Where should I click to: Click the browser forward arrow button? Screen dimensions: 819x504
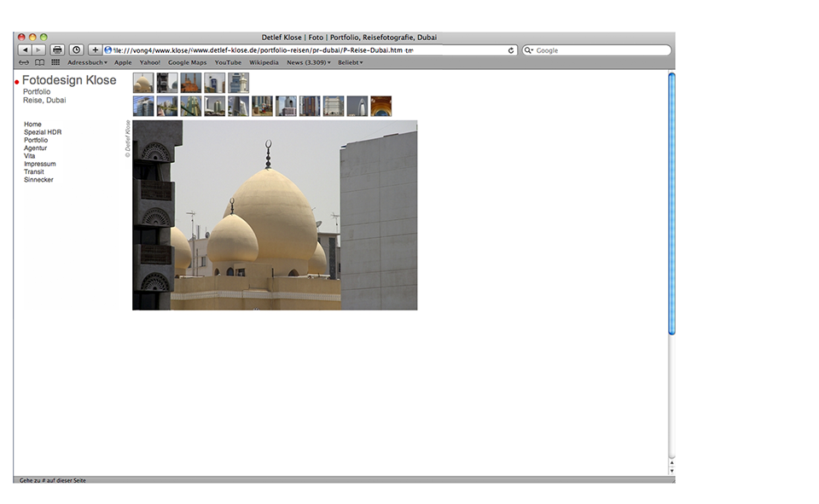[38, 50]
